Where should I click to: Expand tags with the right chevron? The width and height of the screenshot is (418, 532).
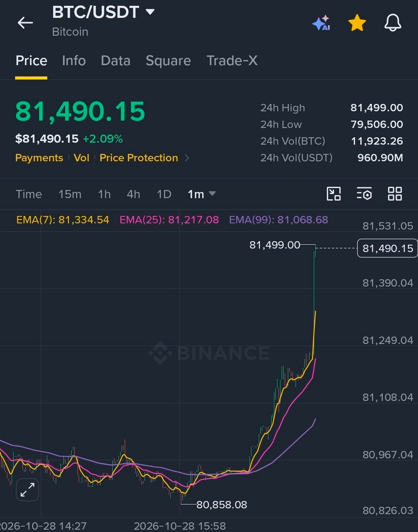[x=187, y=158]
